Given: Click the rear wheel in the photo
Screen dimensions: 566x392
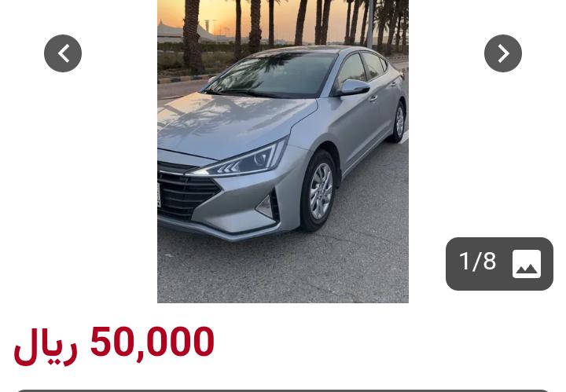Looking at the screenshot, I should pos(398,123).
